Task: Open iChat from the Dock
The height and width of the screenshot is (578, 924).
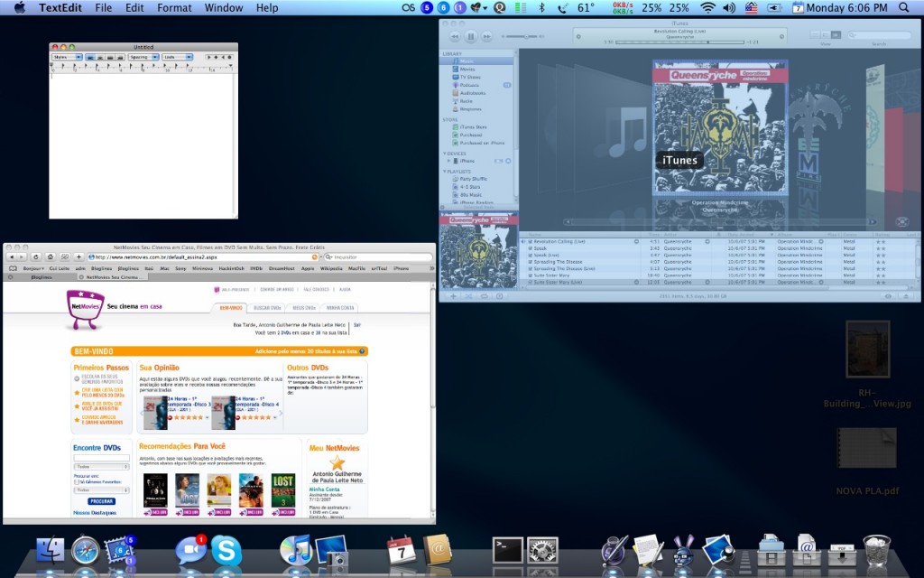Action: coord(191,550)
